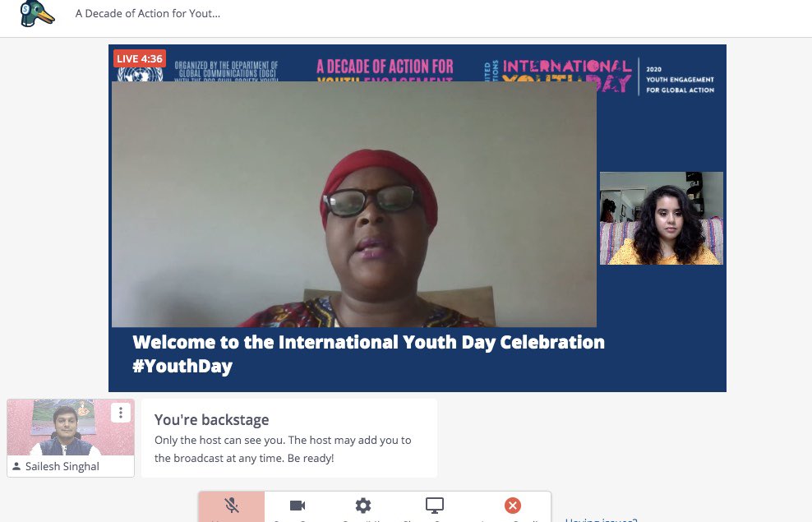
Task: Unmute the microphone in the bottom toolbar
Action: (x=232, y=506)
